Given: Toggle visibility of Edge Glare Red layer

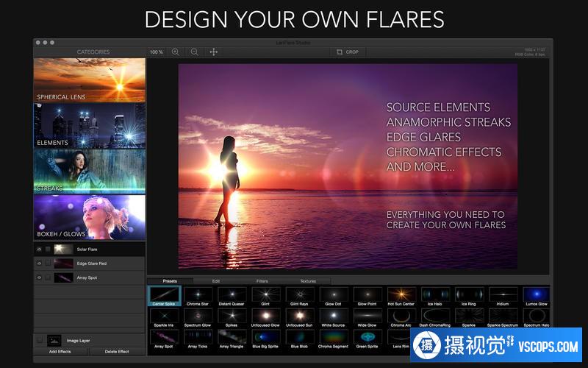Looking at the screenshot, I should [x=39, y=263].
